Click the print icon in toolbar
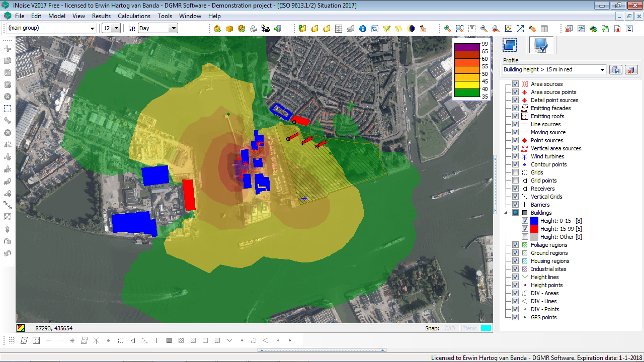This screenshot has width=644, height=362. point(254,29)
